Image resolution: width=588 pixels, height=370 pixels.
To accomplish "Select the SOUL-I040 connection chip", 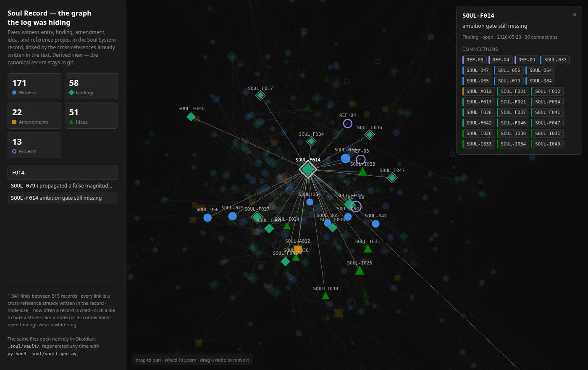I will tap(547, 144).
